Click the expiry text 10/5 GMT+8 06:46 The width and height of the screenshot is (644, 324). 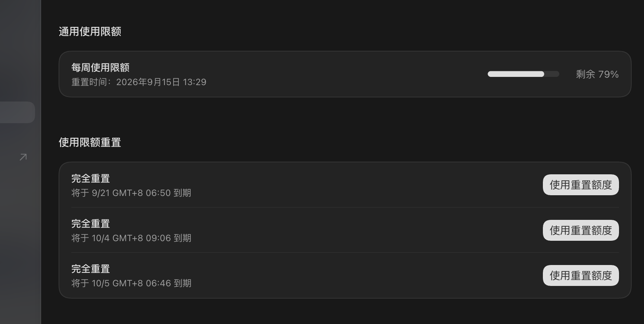point(131,283)
